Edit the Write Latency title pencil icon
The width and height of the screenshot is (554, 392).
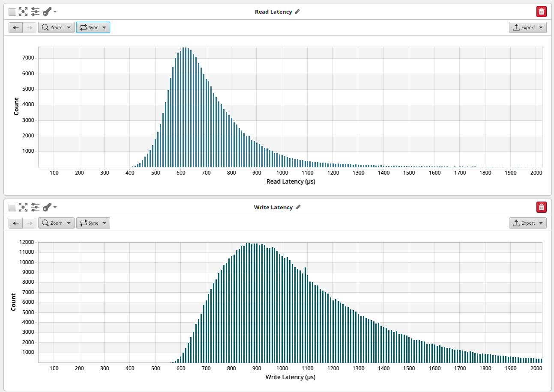[x=299, y=207]
